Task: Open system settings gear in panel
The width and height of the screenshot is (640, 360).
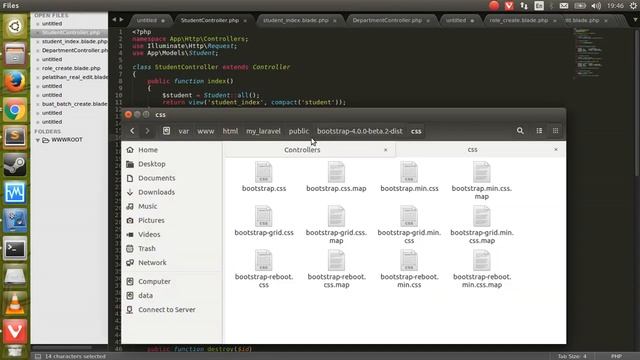Action: click(633, 6)
